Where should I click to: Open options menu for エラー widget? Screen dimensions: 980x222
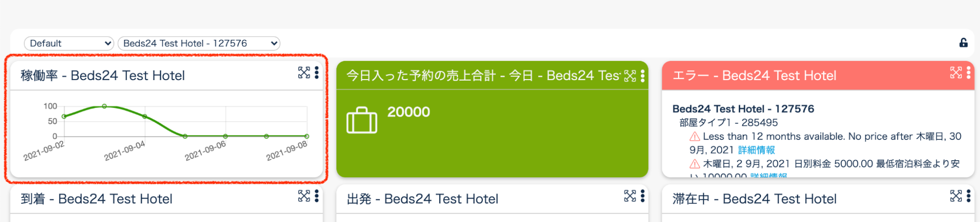point(969,73)
